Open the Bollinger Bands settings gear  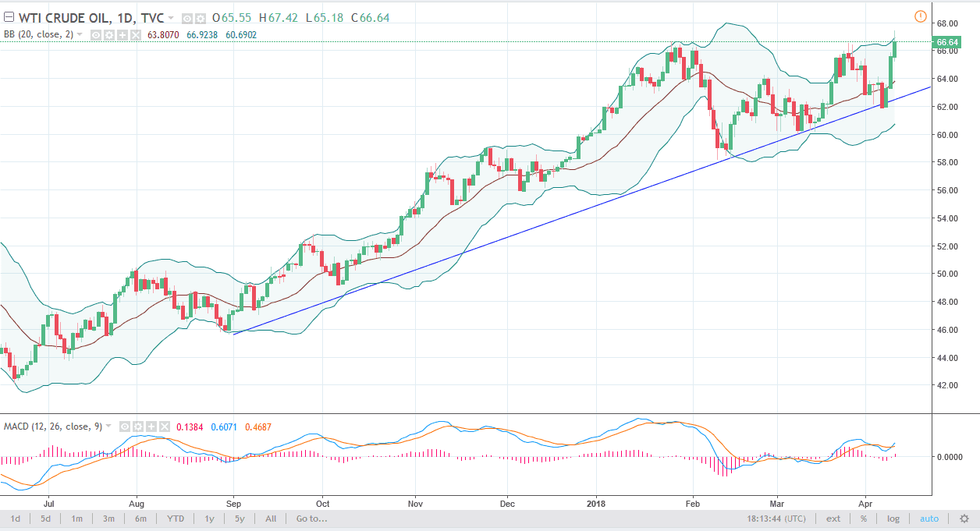pyautogui.click(x=108, y=34)
